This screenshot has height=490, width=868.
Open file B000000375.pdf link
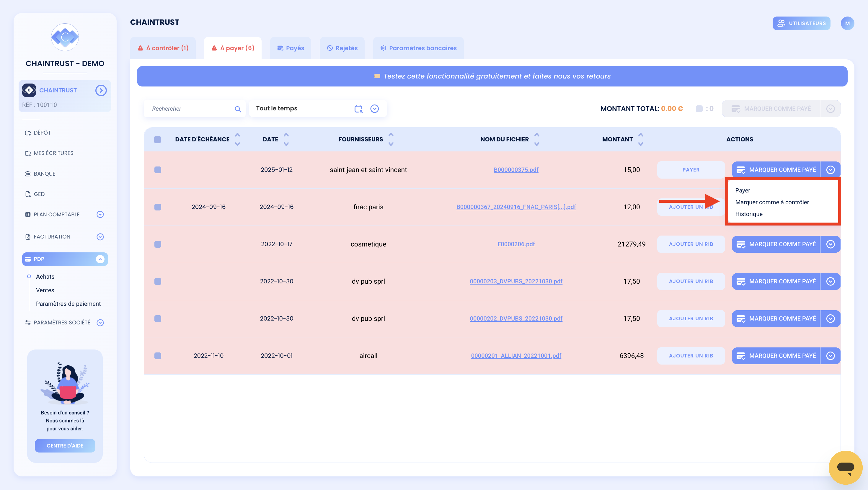516,170
